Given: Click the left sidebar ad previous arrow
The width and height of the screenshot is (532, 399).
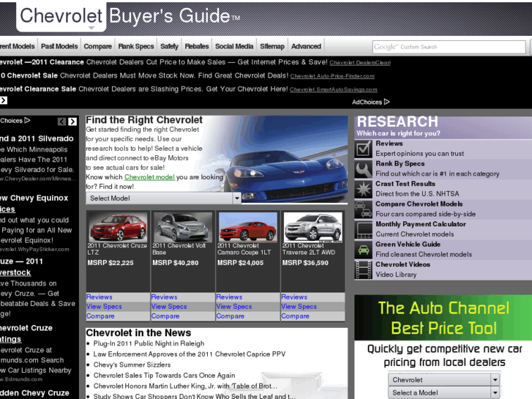Looking at the screenshot, I should pos(61,122).
